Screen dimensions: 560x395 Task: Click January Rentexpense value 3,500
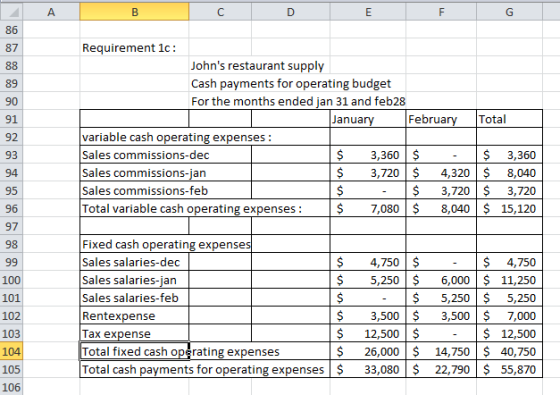coord(368,316)
